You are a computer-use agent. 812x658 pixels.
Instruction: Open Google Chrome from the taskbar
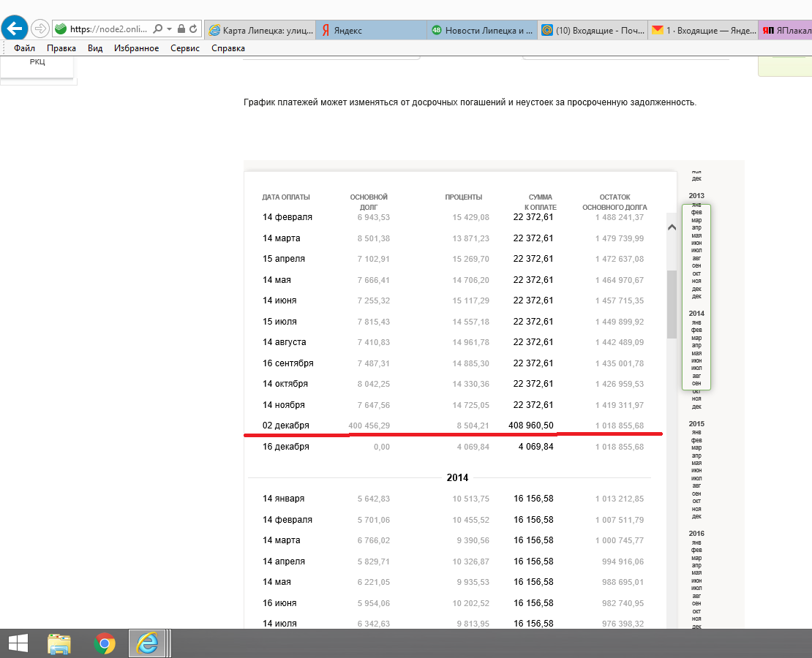tap(105, 643)
